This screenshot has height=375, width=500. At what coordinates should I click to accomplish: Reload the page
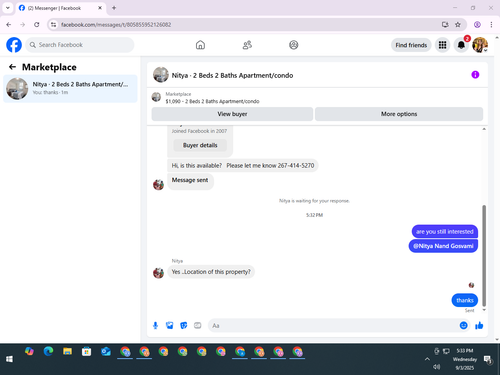coord(37,25)
